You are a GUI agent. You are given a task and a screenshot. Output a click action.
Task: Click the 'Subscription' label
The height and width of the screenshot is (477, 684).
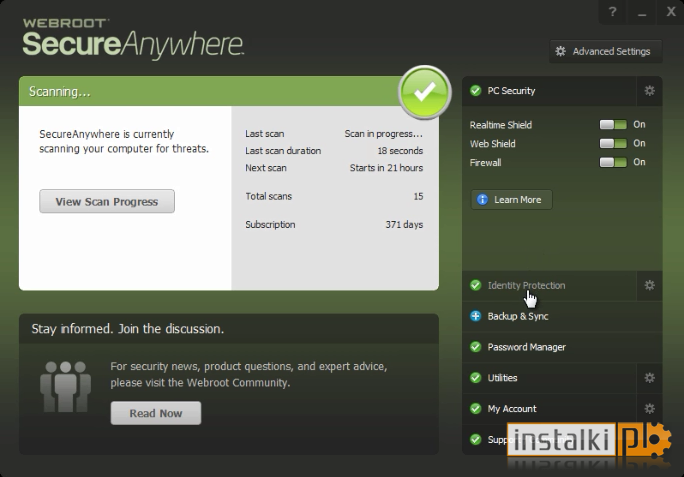(270, 225)
